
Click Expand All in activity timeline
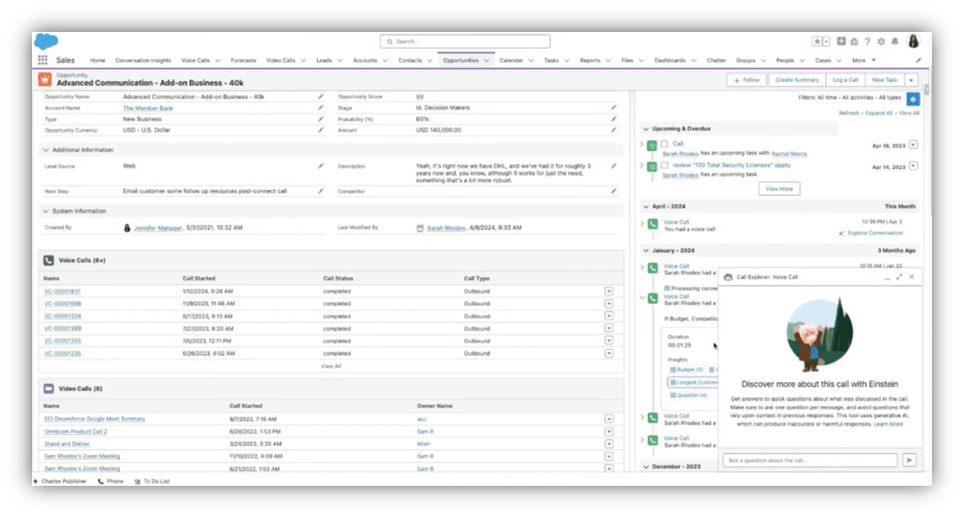click(879, 113)
